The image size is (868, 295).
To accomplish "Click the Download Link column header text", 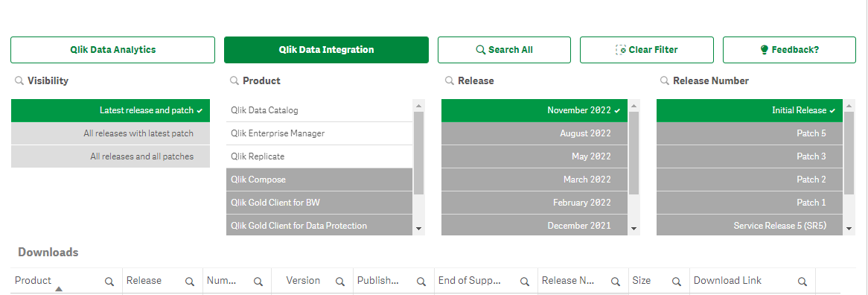I will (x=727, y=281).
